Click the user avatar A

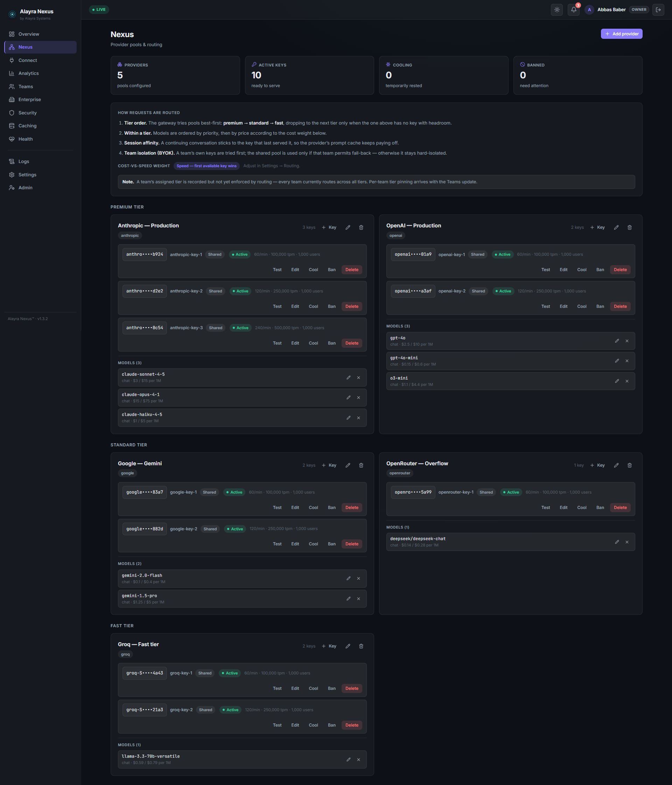[x=589, y=10]
